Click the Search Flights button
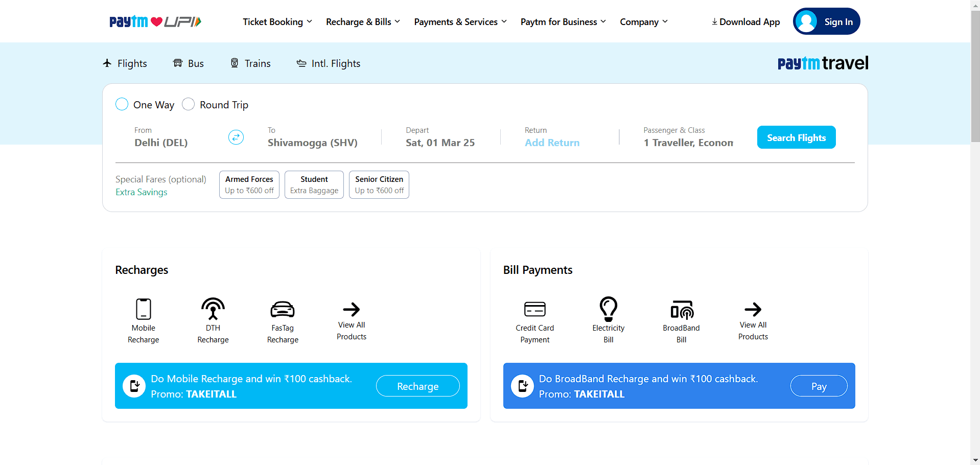 796,137
